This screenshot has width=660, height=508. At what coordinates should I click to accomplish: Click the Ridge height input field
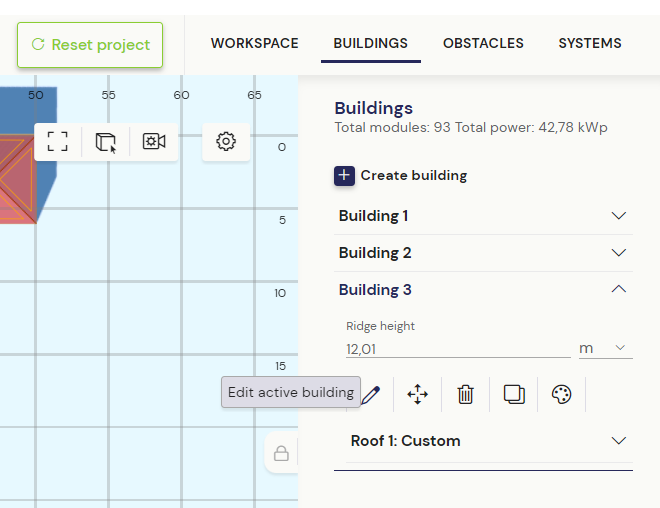[458, 349]
